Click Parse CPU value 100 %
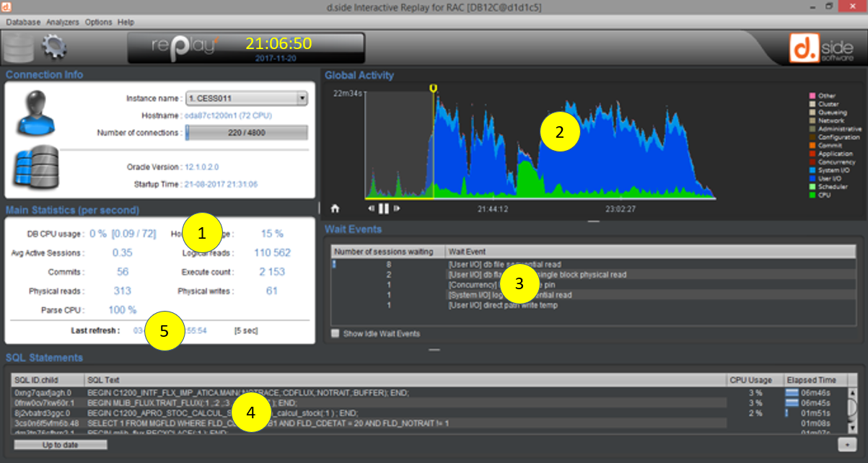 click(x=122, y=310)
